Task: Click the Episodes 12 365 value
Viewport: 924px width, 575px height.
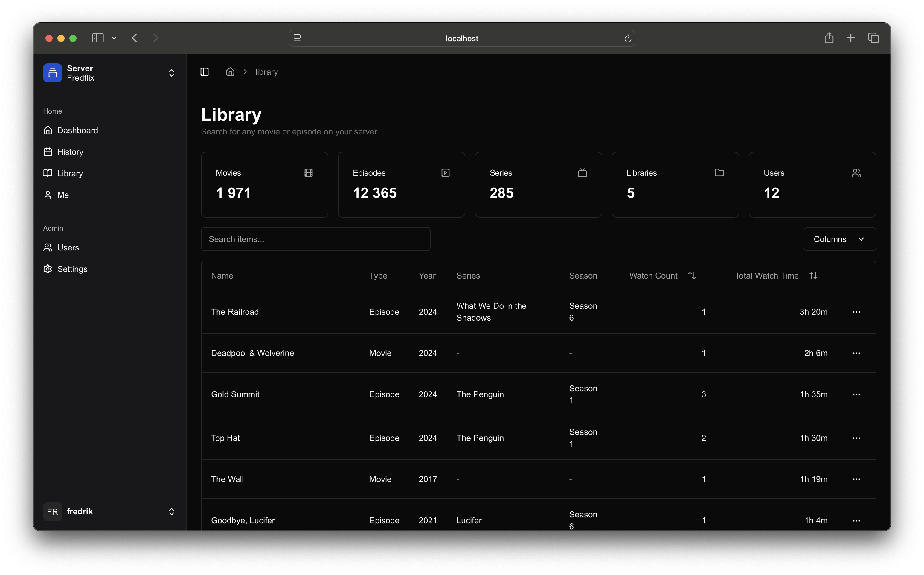Action: (375, 193)
